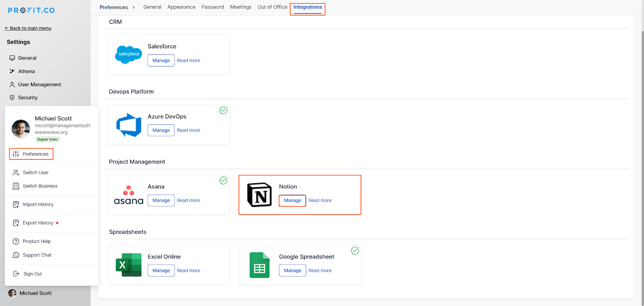Viewport: 644px width, 306px height.
Task: Click the Security shield icon
Action: point(12,97)
